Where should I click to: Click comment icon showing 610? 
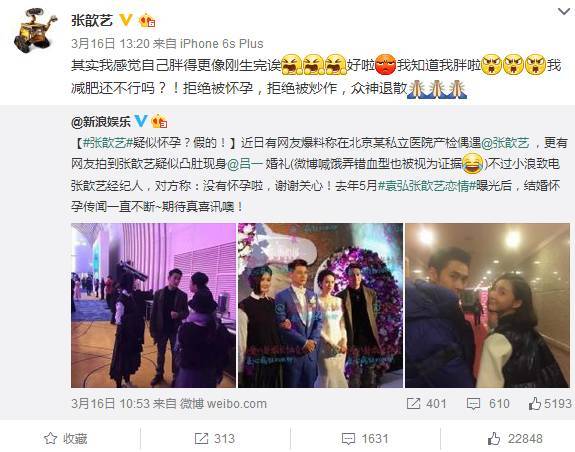tap(473, 404)
